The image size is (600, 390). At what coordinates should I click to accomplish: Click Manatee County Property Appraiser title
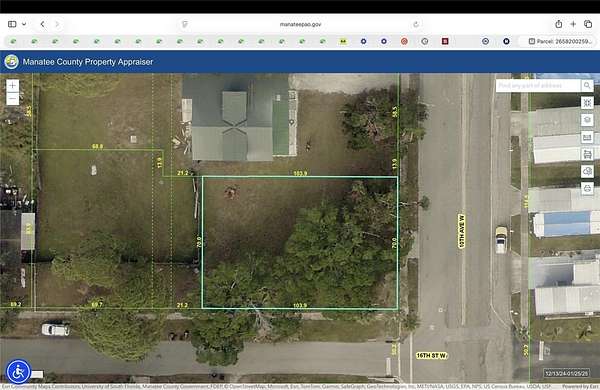[x=88, y=62]
